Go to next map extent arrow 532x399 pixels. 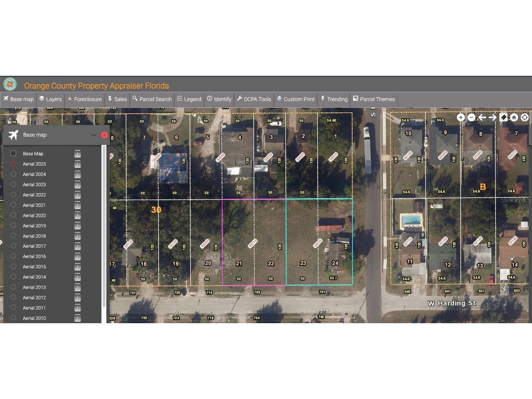coord(492,117)
